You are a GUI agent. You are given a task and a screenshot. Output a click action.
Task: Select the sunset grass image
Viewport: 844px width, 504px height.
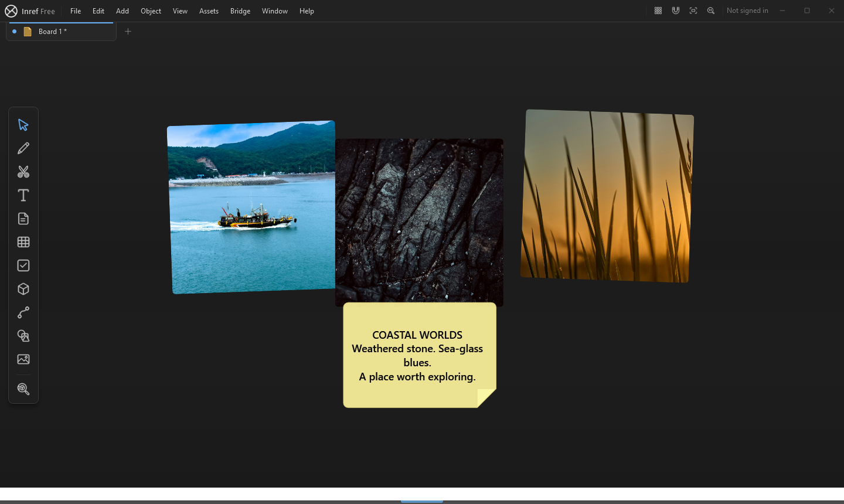tap(607, 196)
